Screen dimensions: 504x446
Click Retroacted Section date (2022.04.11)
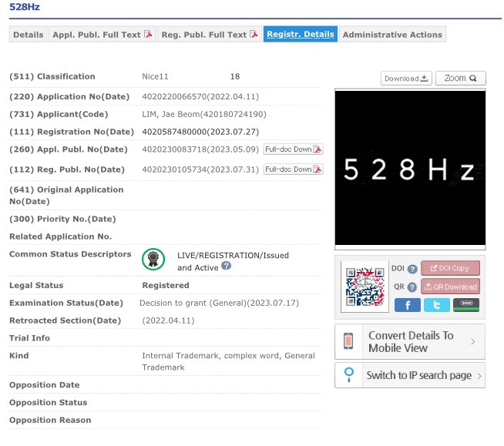point(168,320)
